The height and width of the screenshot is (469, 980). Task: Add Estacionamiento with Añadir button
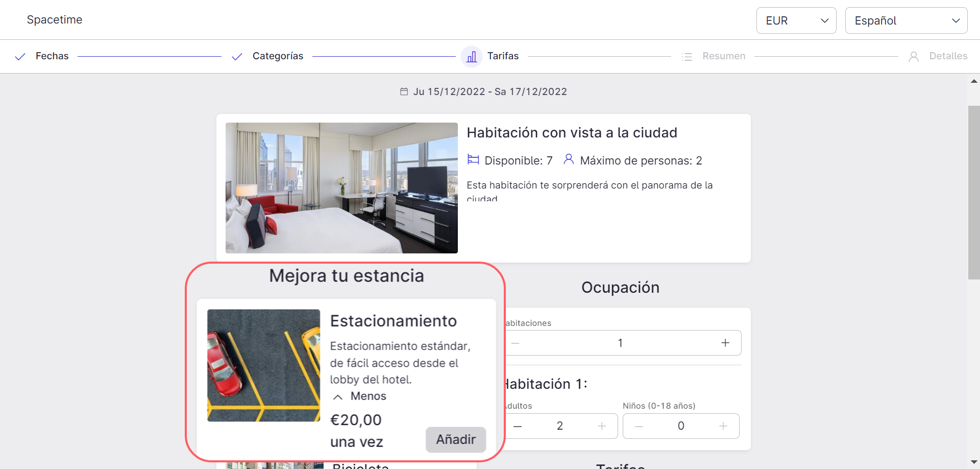click(x=455, y=439)
